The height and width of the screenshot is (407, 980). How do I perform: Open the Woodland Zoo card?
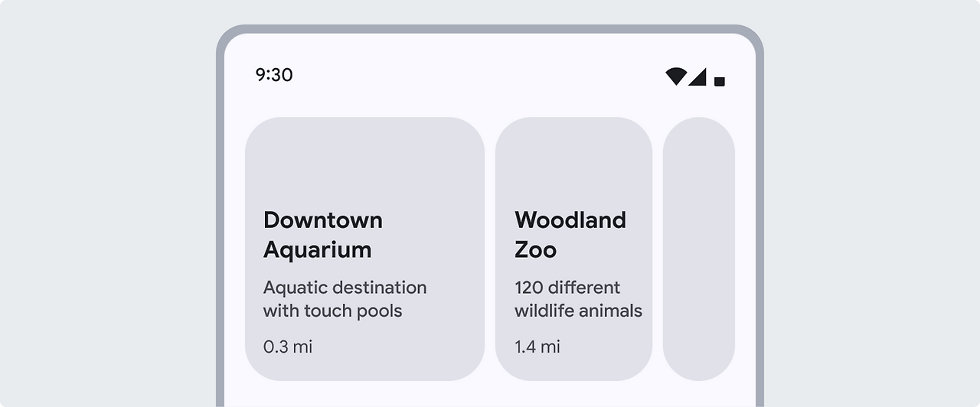pos(573,249)
